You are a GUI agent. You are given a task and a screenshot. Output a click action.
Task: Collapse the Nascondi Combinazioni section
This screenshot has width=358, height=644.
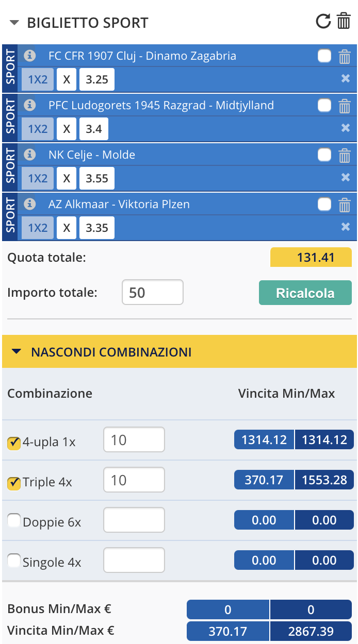click(x=17, y=352)
